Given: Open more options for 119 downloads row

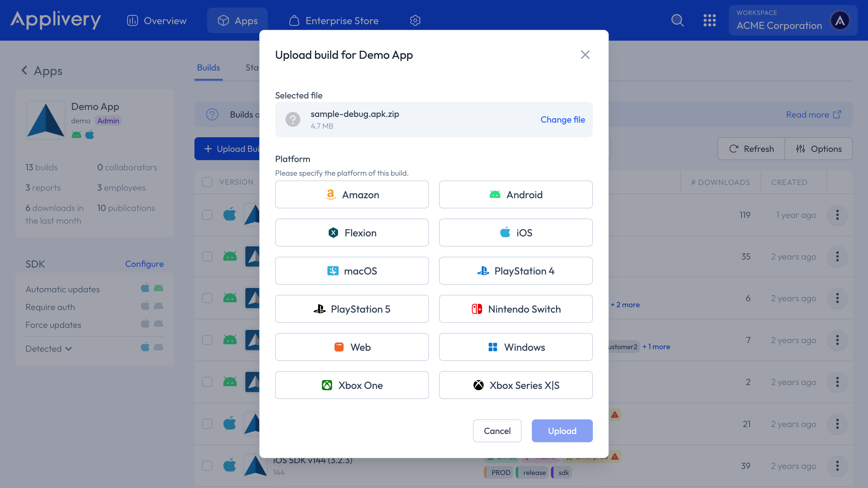Looking at the screenshot, I should (837, 215).
